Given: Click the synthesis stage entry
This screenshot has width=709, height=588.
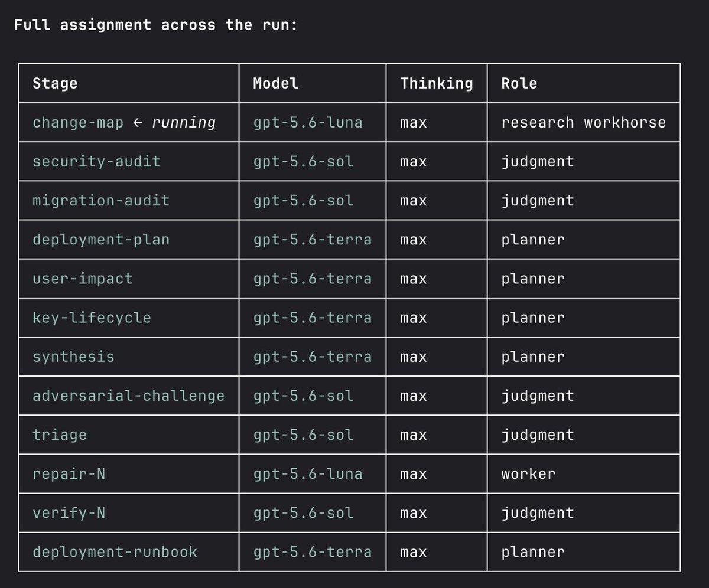Looking at the screenshot, I should (73, 357).
